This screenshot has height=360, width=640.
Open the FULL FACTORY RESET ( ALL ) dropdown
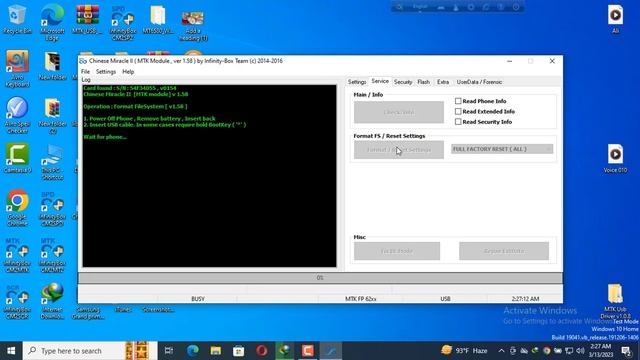point(502,149)
